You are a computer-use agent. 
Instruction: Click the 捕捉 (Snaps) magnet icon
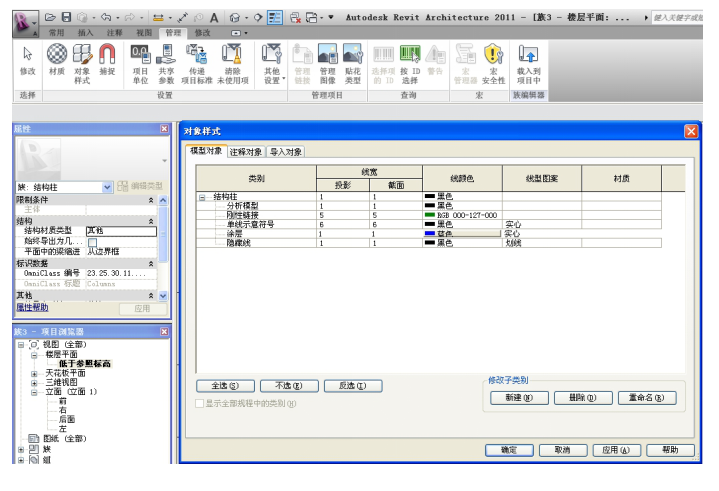pyautogui.click(x=106, y=55)
